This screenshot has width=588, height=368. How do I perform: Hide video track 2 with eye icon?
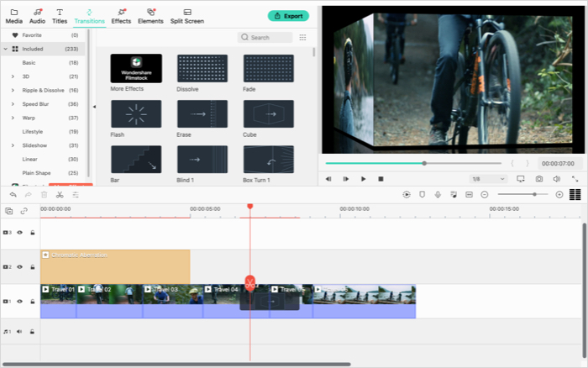19,266
